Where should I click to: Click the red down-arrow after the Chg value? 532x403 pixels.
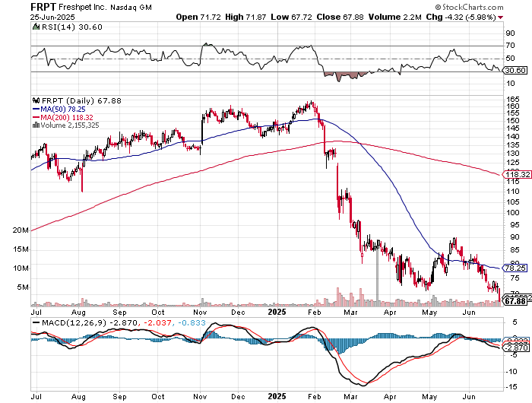[500, 17]
